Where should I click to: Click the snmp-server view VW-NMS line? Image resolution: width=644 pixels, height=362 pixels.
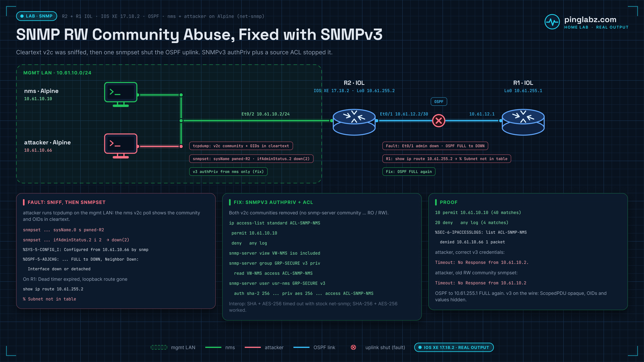click(275, 253)
